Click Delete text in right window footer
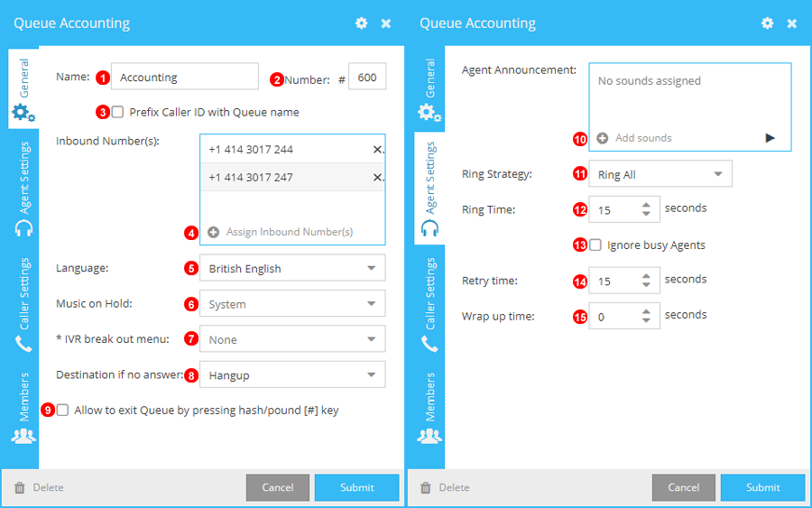This screenshot has width=812, height=508. coord(454,487)
